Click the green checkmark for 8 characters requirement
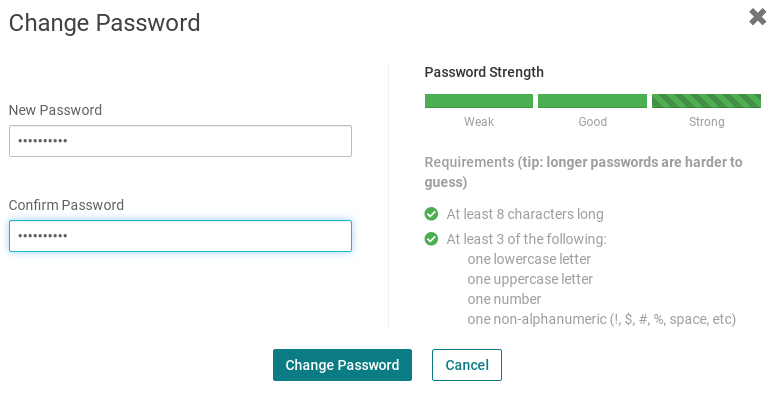 [431, 214]
